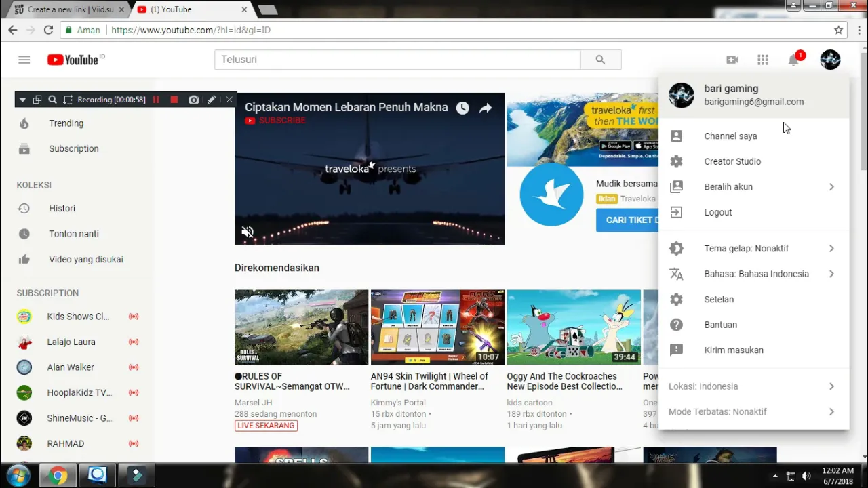Pause the screen recording
Screen dimensions: 868x488
[x=156, y=100]
